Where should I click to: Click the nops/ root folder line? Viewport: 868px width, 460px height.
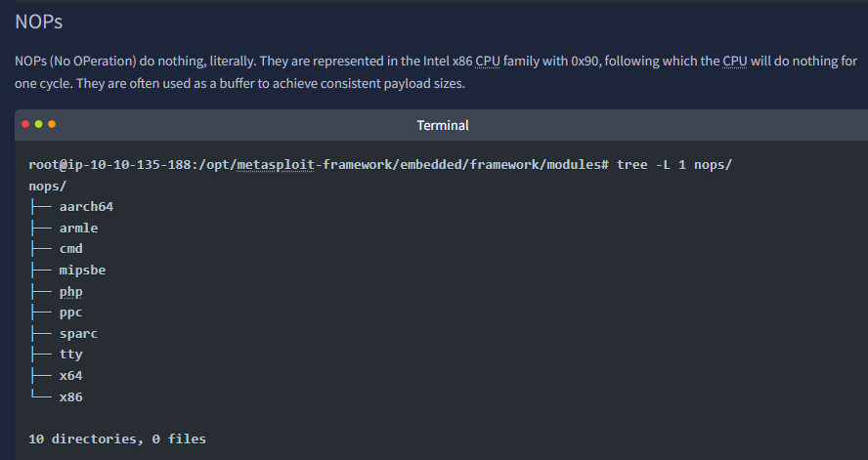pyautogui.click(x=48, y=187)
